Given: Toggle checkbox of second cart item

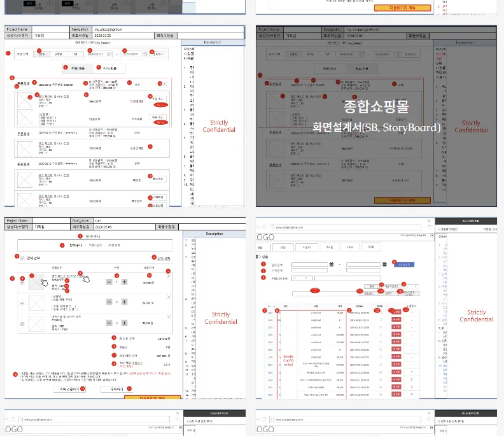Looking at the screenshot, I should (22, 303).
